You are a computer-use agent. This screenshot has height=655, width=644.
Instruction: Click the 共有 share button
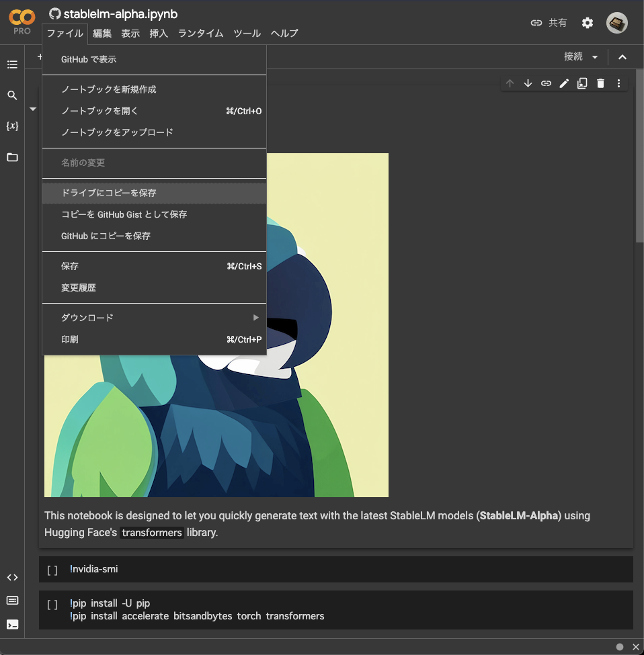click(x=549, y=23)
